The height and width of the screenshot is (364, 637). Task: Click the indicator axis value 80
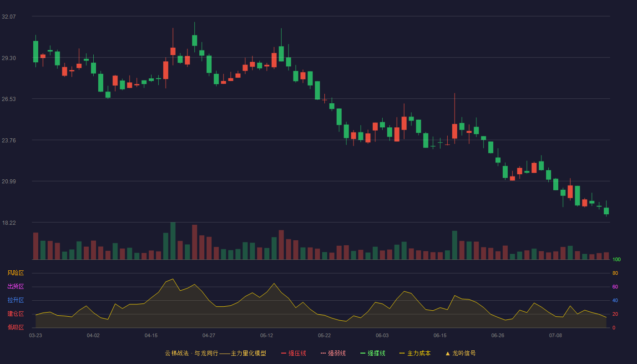(x=615, y=273)
